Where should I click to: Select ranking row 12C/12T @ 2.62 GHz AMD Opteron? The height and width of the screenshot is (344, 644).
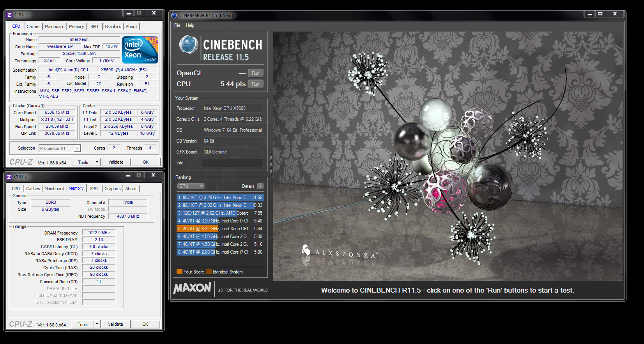pyautogui.click(x=220, y=213)
